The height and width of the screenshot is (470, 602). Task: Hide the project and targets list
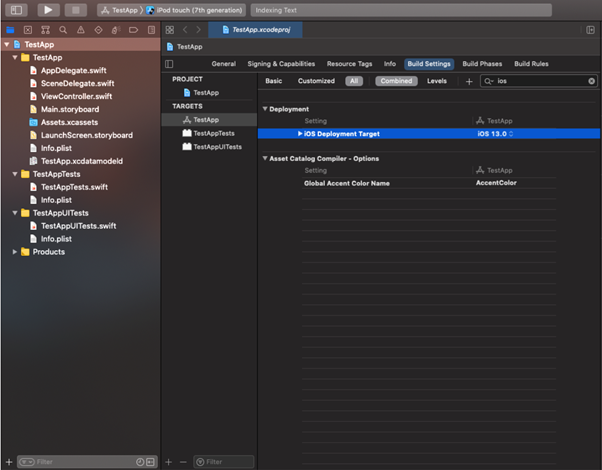pos(169,64)
